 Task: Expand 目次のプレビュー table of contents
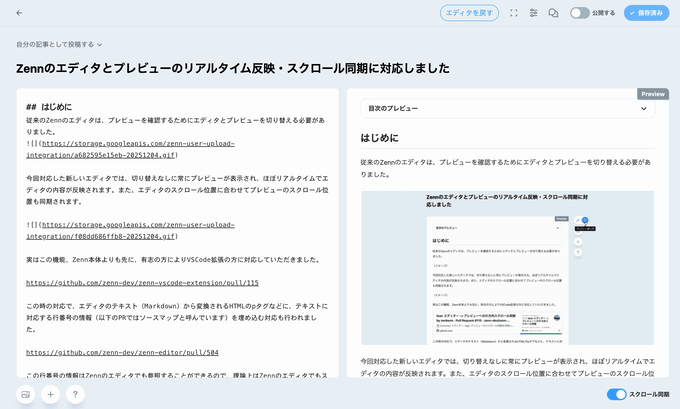coord(508,108)
